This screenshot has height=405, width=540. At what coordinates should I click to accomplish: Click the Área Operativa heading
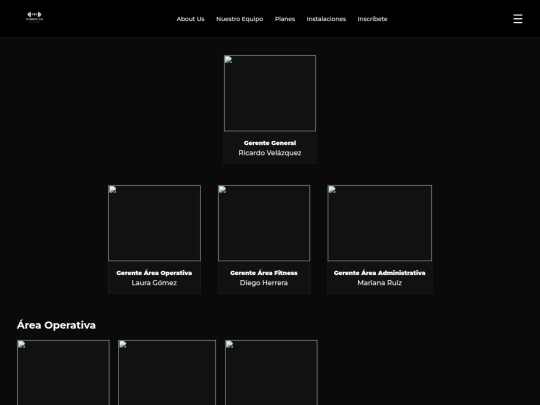[56, 325]
